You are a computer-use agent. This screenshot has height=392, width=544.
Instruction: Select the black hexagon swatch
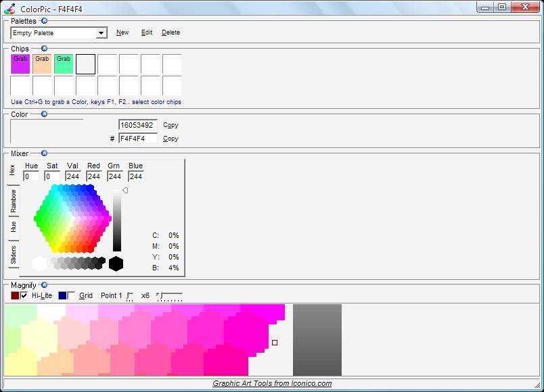click(x=116, y=264)
